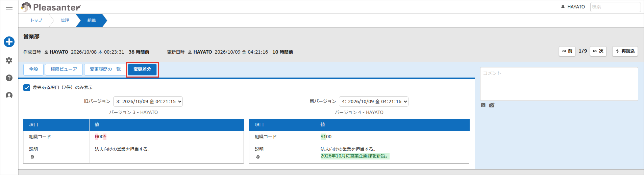The width and height of the screenshot is (644, 175).
Task: Click the 1/9 record counter
Action: coord(583,51)
